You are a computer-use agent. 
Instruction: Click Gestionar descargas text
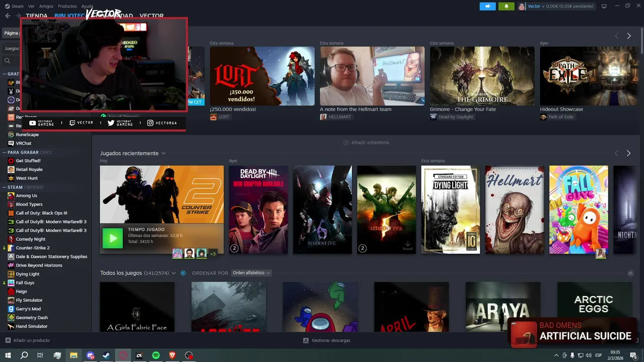(x=331, y=340)
